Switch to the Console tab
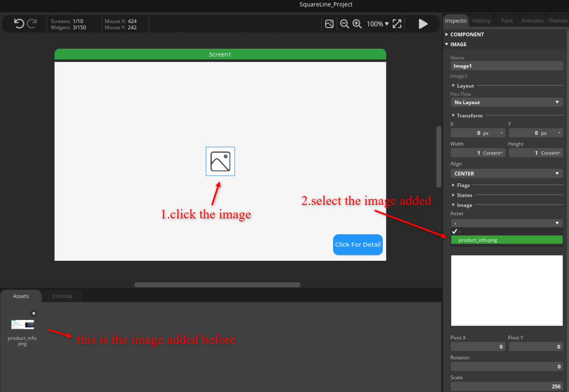This screenshot has width=569, height=392. [62, 296]
